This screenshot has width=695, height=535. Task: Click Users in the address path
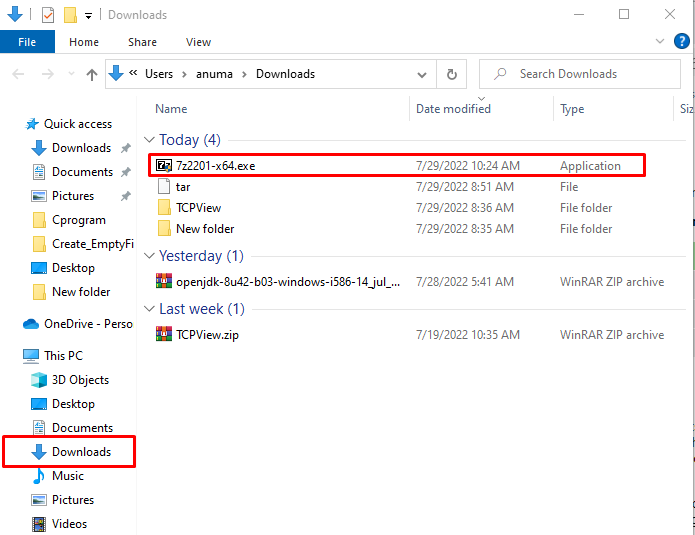pyautogui.click(x=159, y=74)
